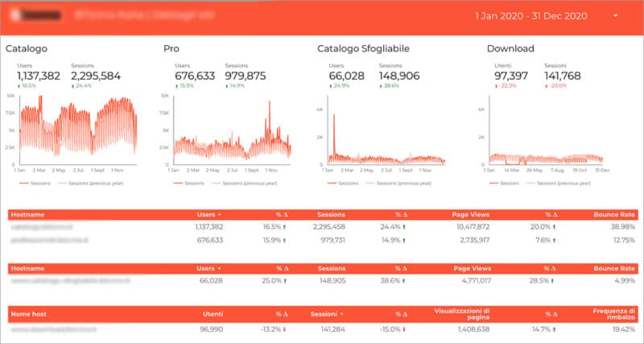Viewport: 644px width, 344px height.
Task: Select the 979,875 sessions scorecard
Action: click(x=246, y=76)
